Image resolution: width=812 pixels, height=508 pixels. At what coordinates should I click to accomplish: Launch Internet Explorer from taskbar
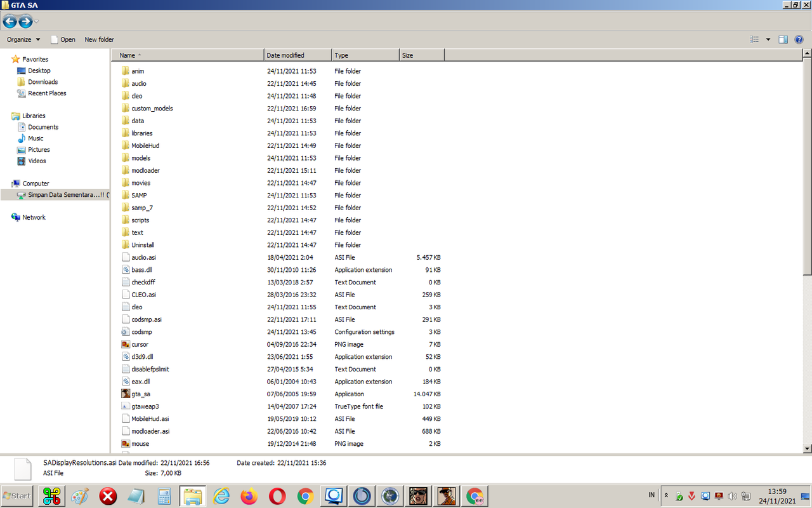pos(221,496)
